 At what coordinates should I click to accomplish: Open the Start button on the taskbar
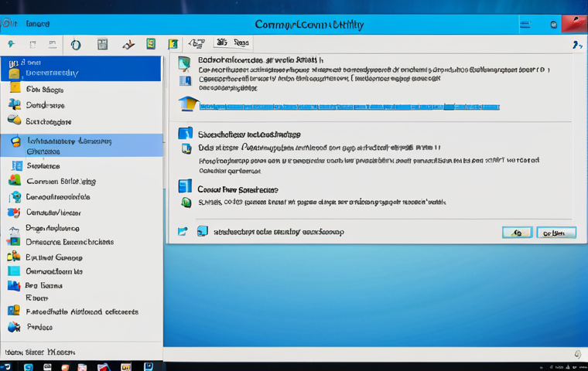(x=6, y=366)
